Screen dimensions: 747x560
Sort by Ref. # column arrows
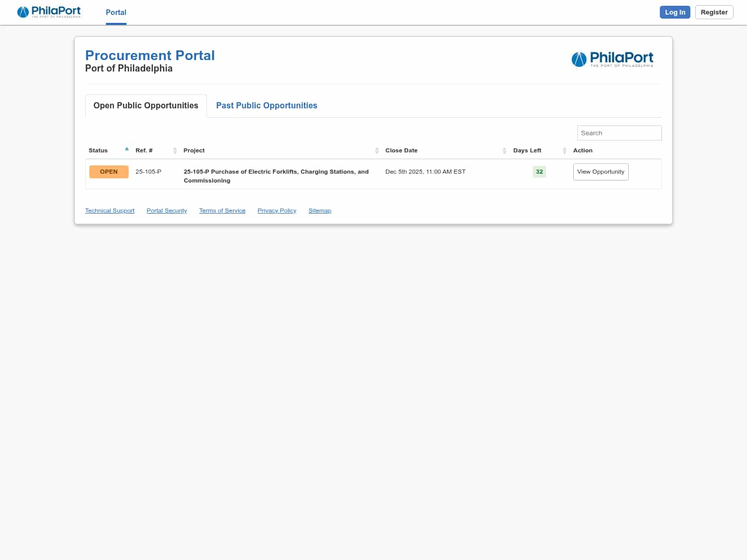pos(175,150)
